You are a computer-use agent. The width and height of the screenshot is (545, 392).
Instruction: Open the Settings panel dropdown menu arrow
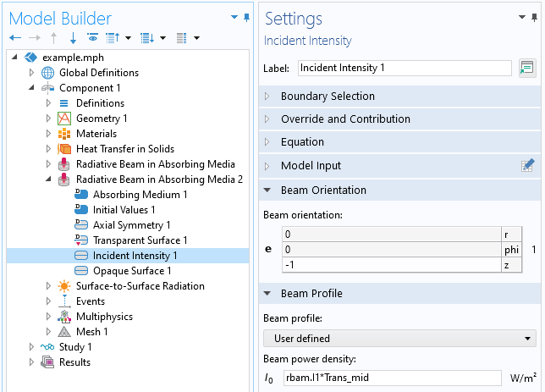(521, 17)
